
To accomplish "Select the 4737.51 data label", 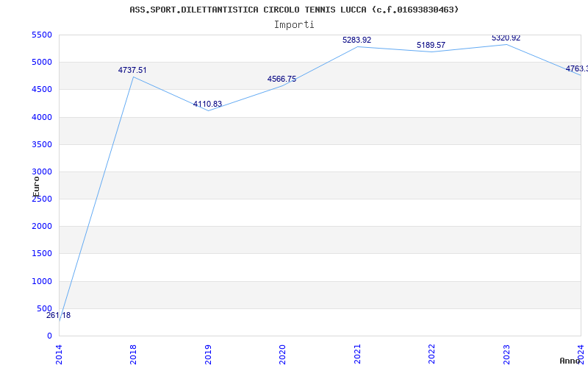I will (x=132, y=70).
